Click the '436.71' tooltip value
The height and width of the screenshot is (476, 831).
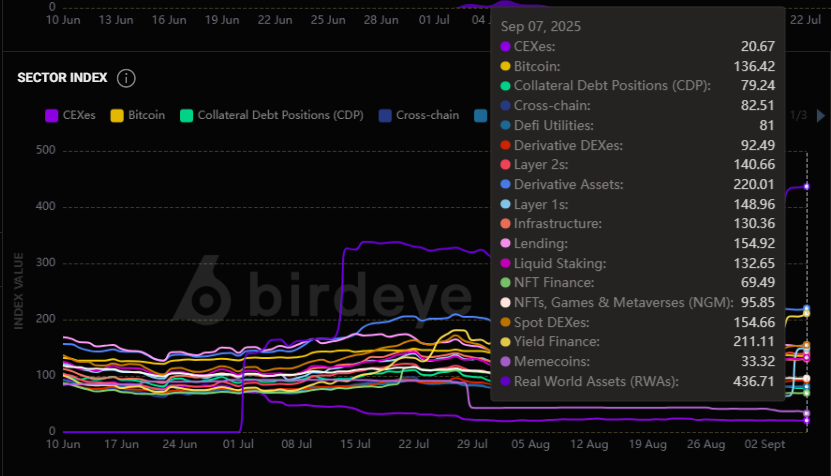point(754,382)
